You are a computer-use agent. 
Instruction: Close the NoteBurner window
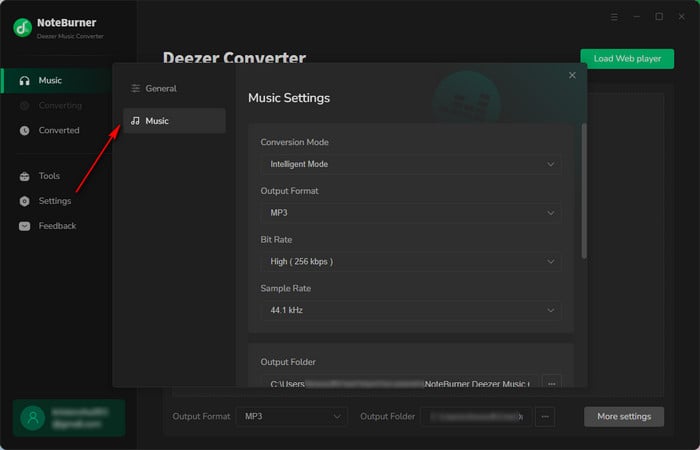tap(682, 17)
